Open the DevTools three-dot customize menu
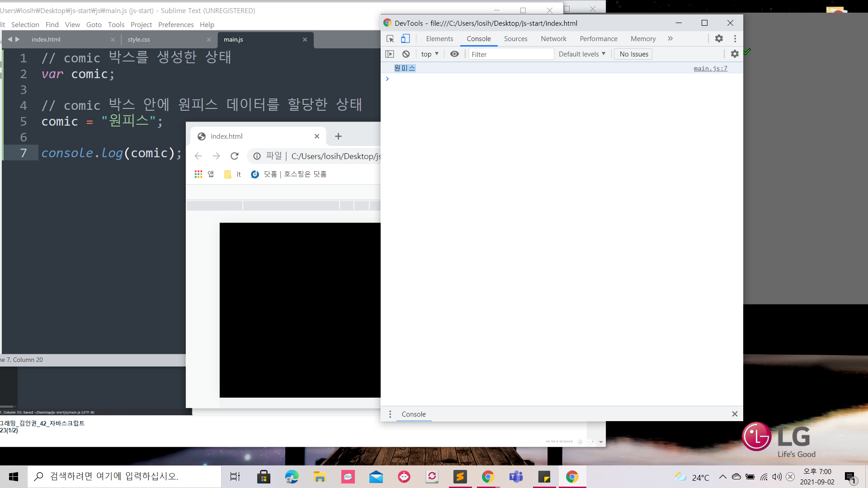The height and width of the screenshot is (488, 868). pyautogui.click(x=735, y=39)
